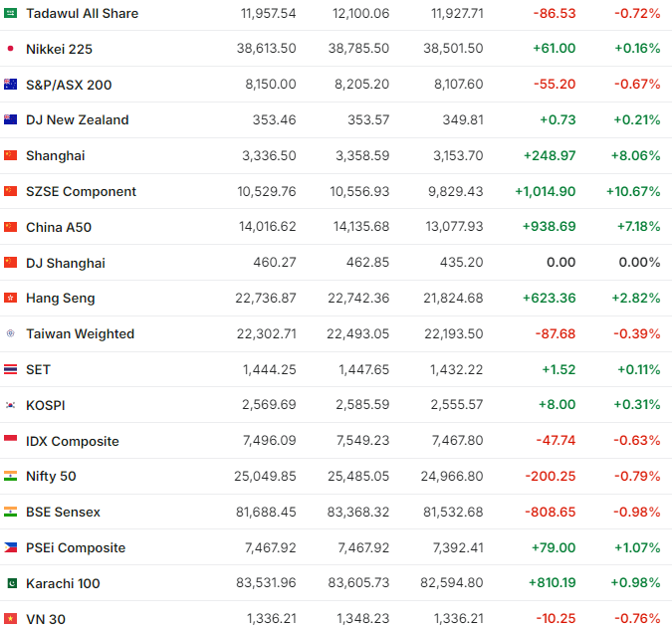
Task: Click the Philippines flag beside PSEi Composite
Action: pyautogui.click(x=10, y=547)
